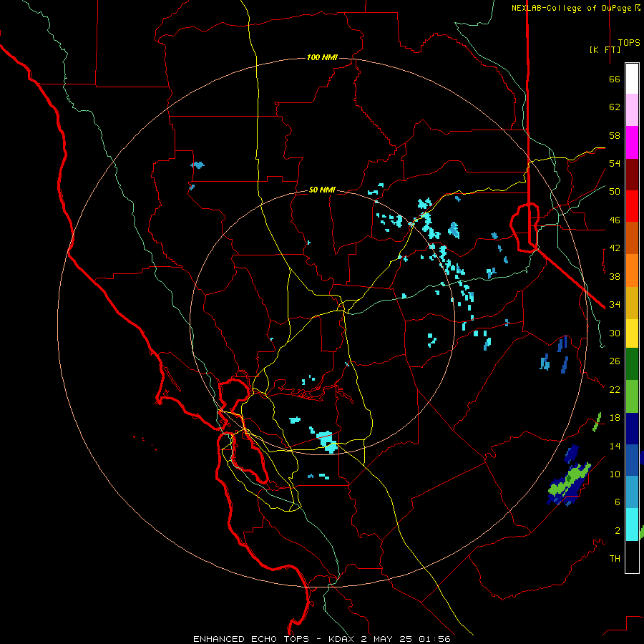The height and width of the screenshot is (644, 644).
Task: Click legend value "38"
Action: tap(615, 276)
